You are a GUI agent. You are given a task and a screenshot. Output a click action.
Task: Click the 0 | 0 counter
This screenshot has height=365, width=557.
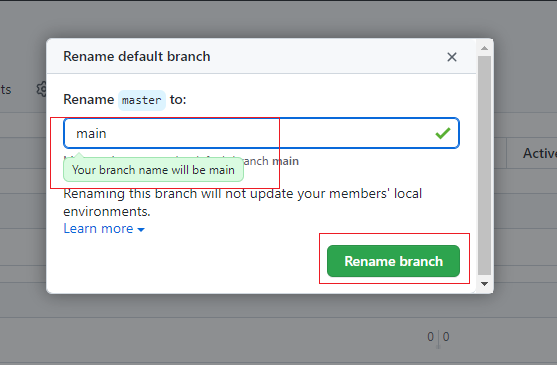click(438, 337)
